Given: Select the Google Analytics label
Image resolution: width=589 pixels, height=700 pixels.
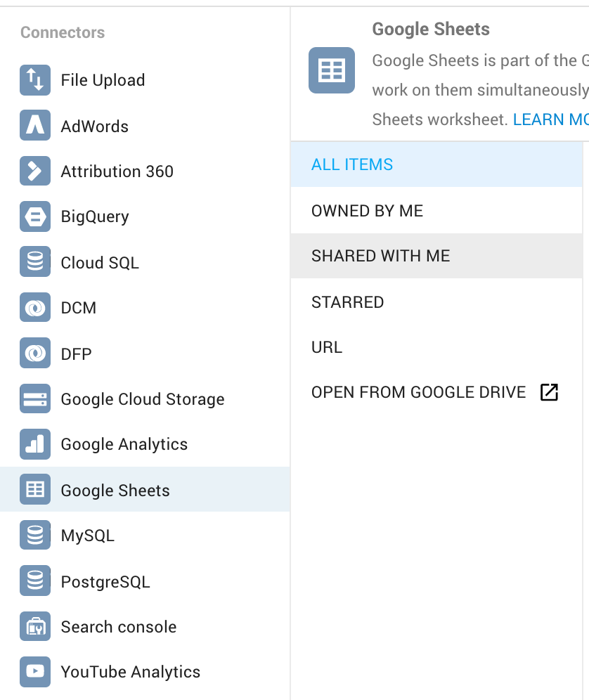Looking at the screenshot, I should coord(124,445).
